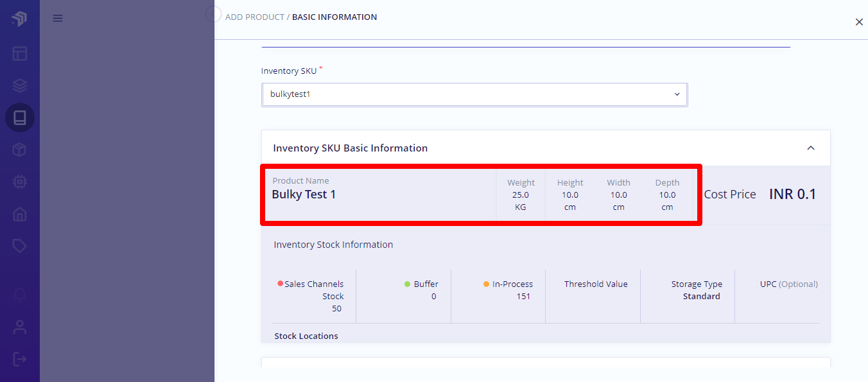Click the app logo in the sidebar
This screenshot has height=382, width=868.
(x=19, y=19)
